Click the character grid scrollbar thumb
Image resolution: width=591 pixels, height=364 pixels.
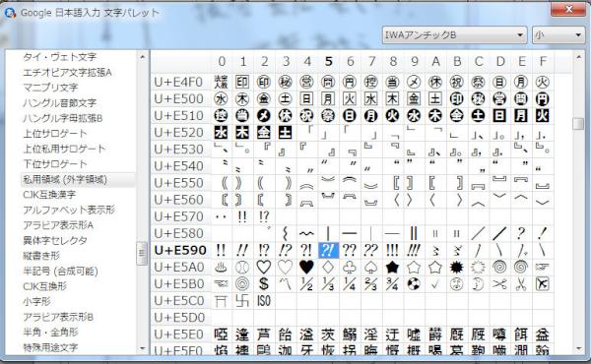(x=578, y=124)
